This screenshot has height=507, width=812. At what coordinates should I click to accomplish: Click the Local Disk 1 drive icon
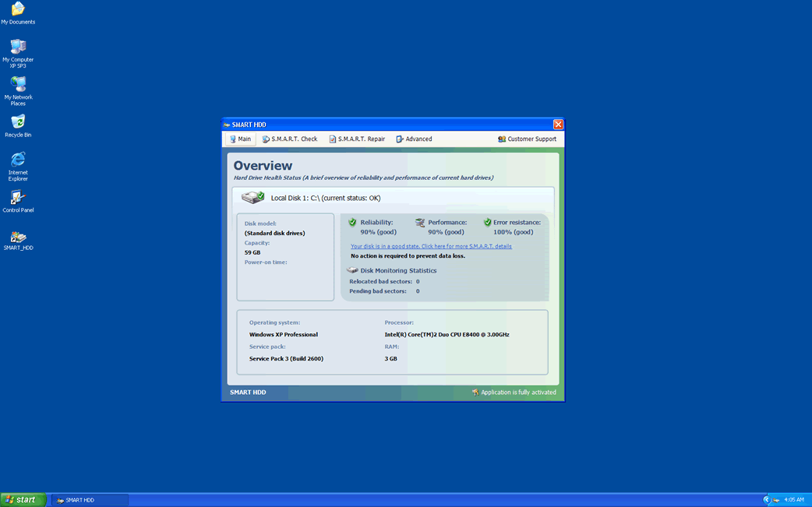point(253,198)
